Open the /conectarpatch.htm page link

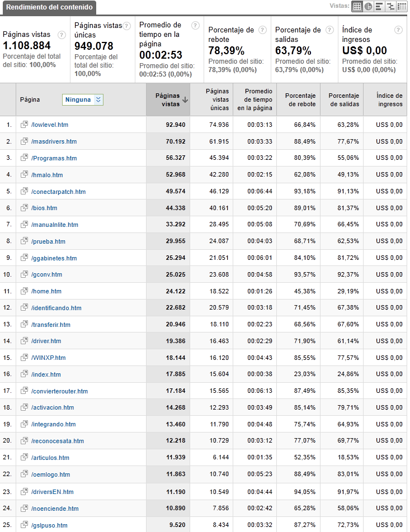tap(58, 192)
